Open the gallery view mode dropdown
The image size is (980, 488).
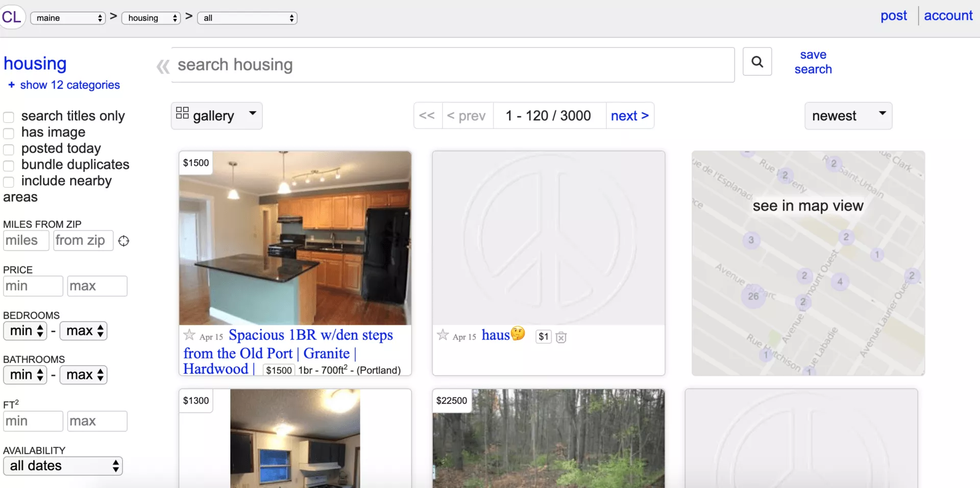(217, 116)
